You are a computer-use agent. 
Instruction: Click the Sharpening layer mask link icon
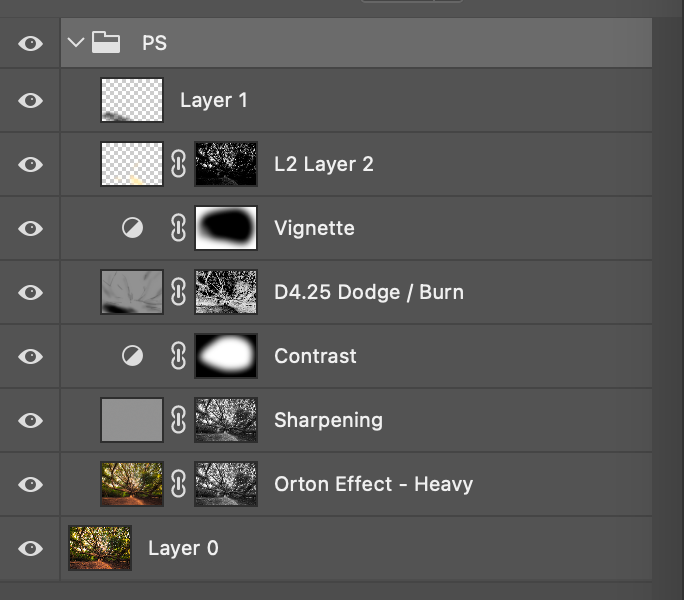[x=178, y=420]
